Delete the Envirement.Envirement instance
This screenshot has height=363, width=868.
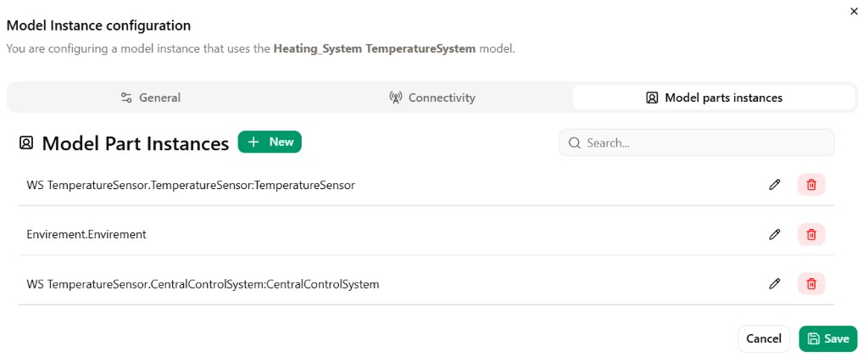click(811, 234)
